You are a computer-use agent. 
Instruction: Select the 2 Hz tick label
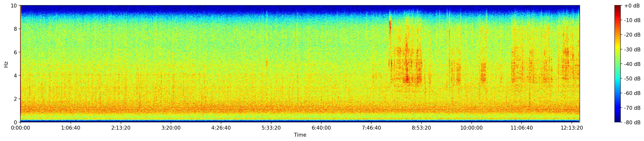pos(15,99)
